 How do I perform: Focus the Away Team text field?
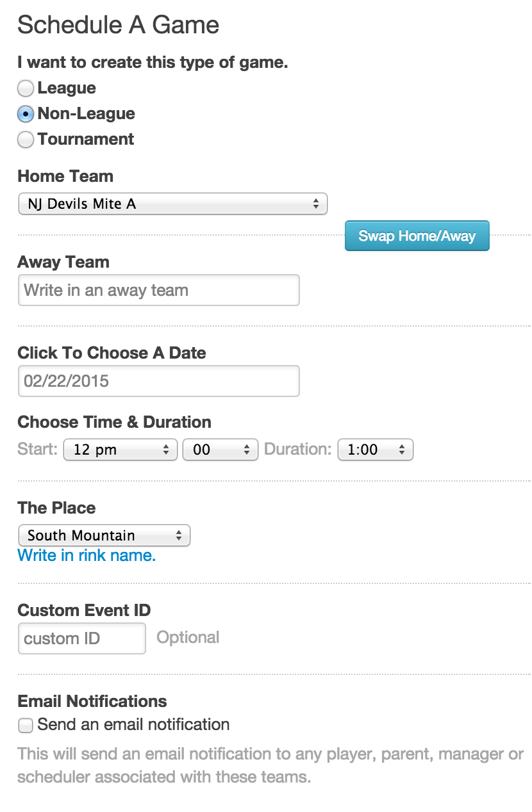pos(158,290)
